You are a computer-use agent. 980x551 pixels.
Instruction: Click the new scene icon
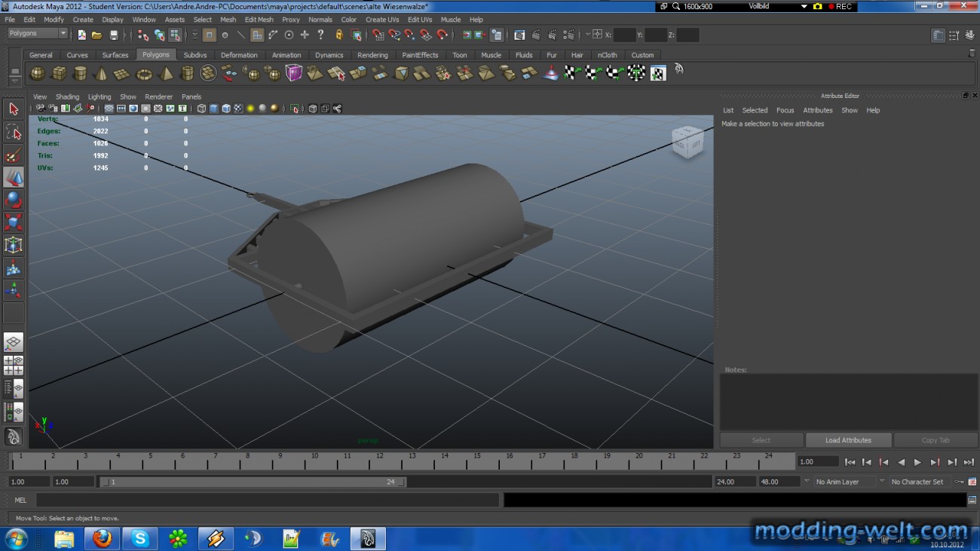81,35
